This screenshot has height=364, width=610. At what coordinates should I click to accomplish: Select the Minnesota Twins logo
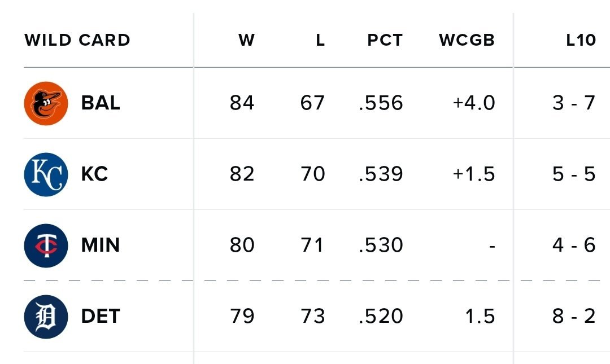tap(46, 245)
